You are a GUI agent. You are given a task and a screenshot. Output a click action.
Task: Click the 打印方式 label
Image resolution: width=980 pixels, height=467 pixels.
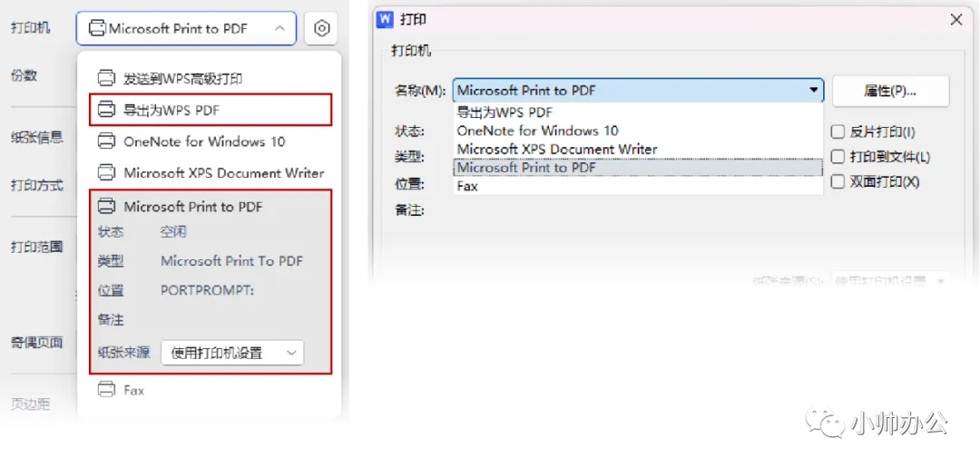[37, 185]
